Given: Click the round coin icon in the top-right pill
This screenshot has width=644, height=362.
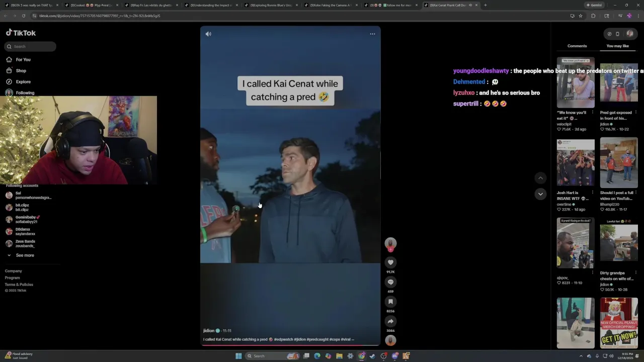Looking at the screenshot, I should 609,34.
